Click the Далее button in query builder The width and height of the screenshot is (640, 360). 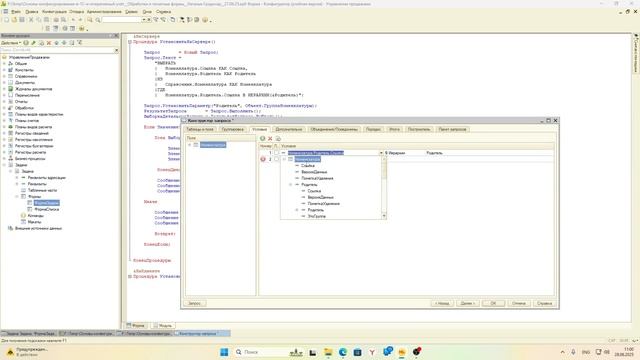467,303
